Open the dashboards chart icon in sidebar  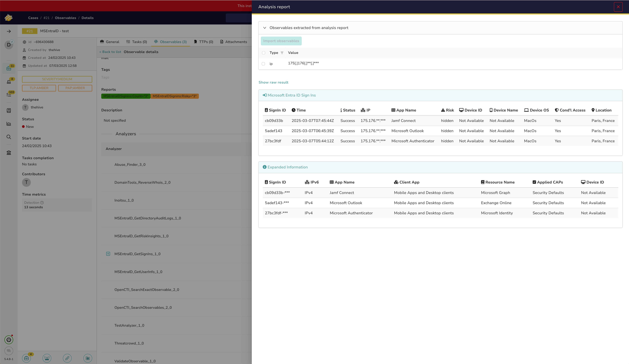coord(9,124)
